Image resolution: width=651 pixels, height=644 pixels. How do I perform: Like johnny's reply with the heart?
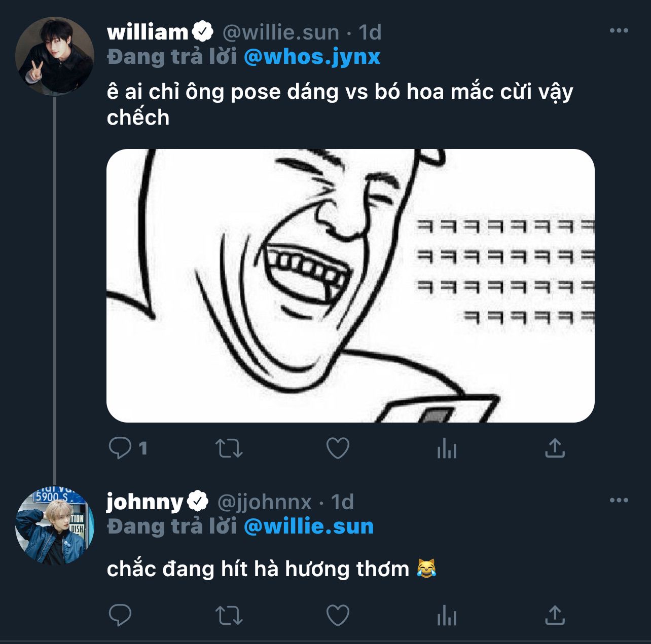(x=338, y=616)
